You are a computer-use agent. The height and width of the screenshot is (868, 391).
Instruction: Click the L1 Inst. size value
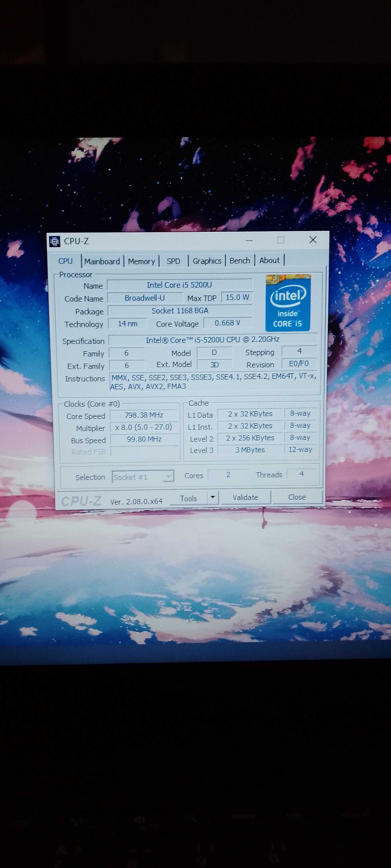coord(250,426)
